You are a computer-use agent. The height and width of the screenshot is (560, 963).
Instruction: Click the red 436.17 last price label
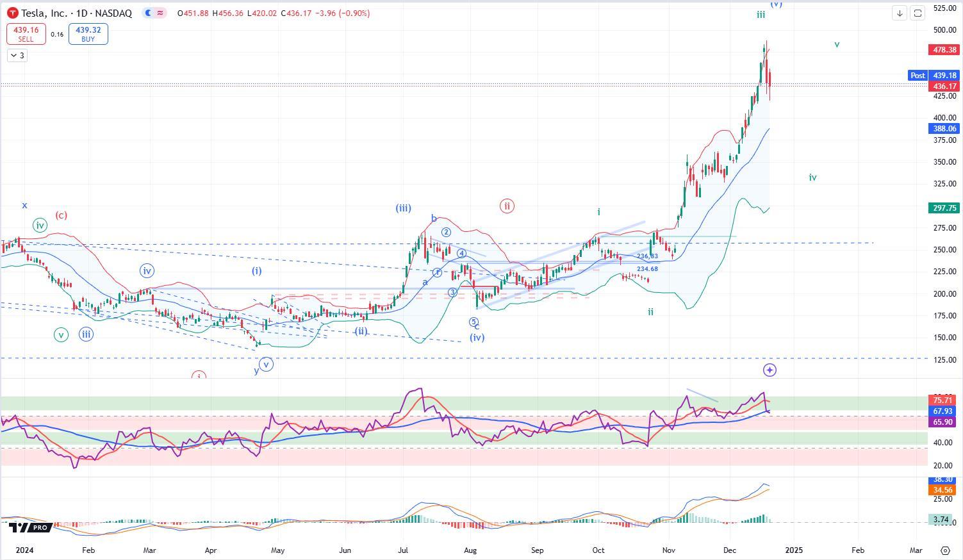(x=944, y=86)
